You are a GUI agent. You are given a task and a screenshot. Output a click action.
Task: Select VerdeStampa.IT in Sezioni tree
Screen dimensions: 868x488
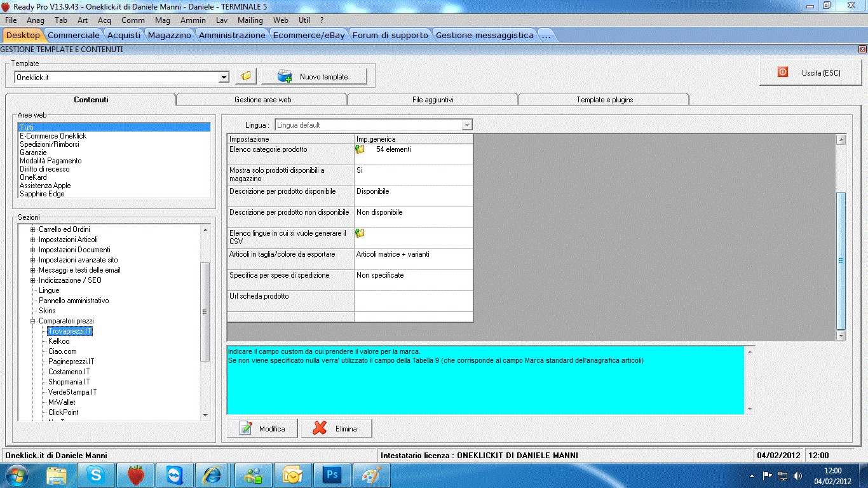coord(72,392)
